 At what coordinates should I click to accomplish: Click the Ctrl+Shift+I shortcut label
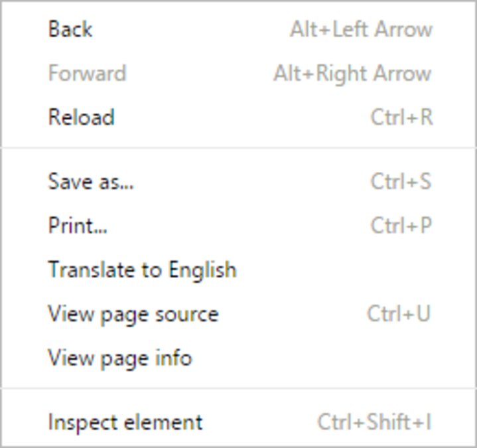[374, 422]
